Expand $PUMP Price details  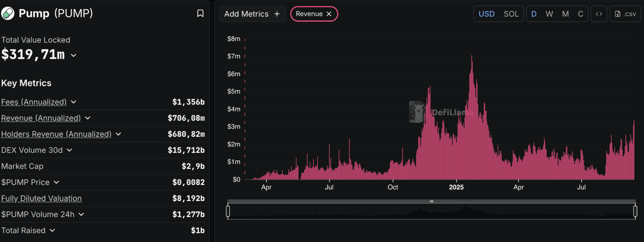click(x=56, y=182)
